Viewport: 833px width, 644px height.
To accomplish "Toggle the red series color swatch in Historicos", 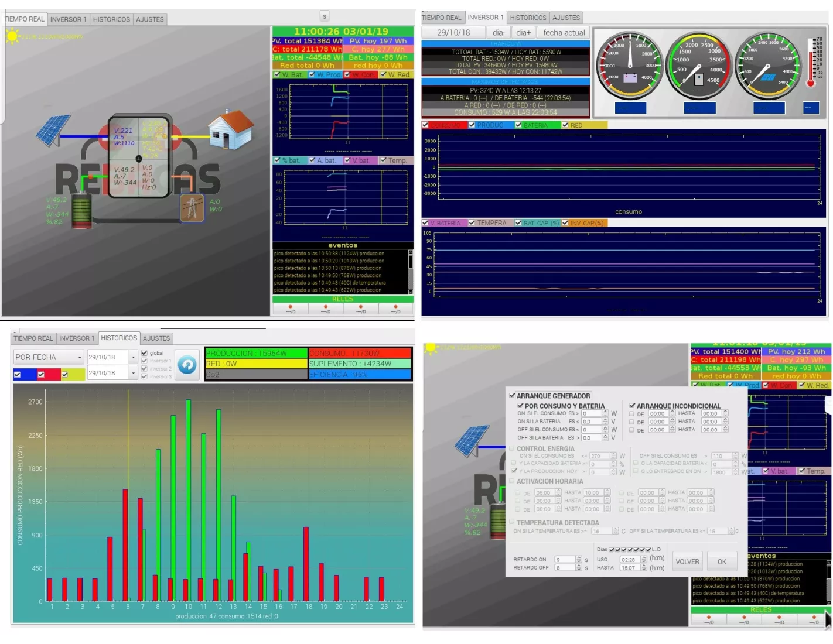I will pyautogui.click(x=49, y=374).
